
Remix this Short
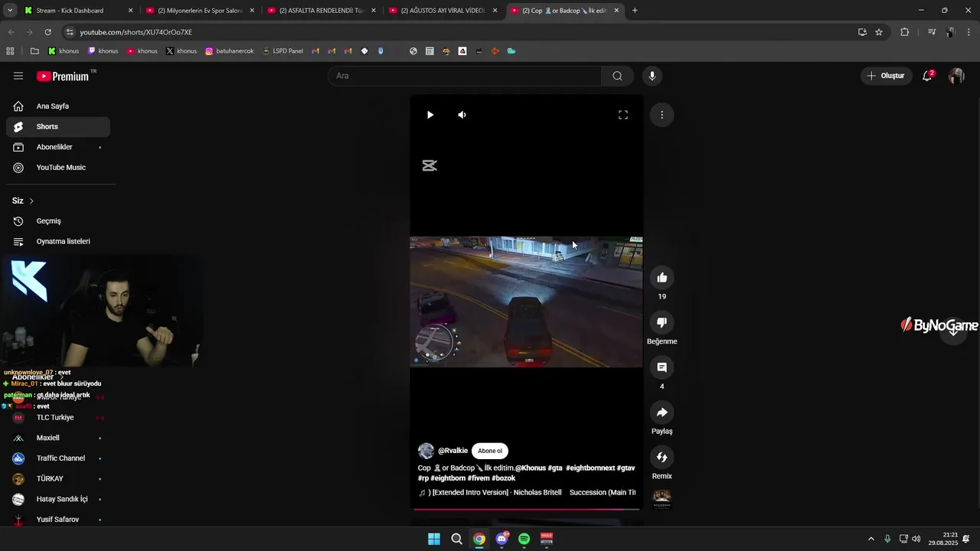coord(662,457)
